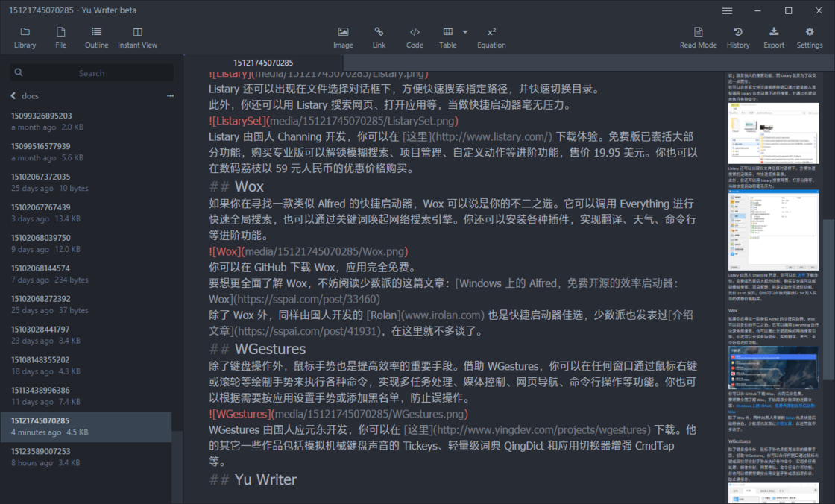Open document 15108148355202
835x504 pixels.
pos(86,365)
